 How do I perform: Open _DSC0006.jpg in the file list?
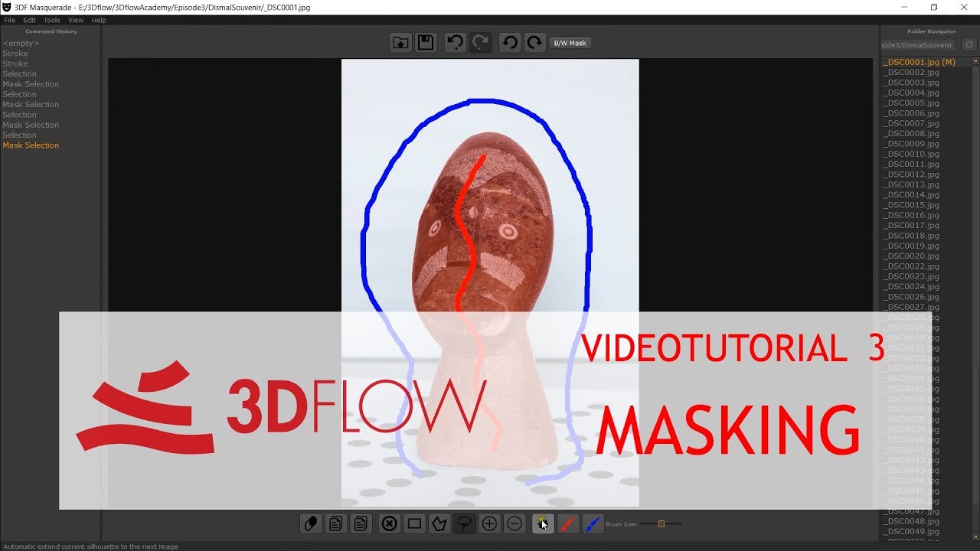[911, 113]
